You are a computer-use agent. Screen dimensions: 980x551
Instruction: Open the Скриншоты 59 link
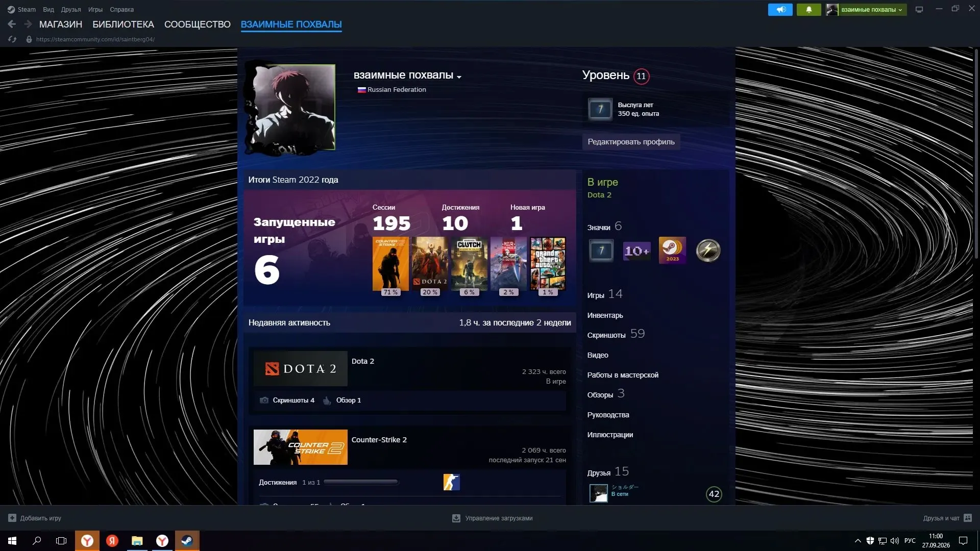[616, 334]
